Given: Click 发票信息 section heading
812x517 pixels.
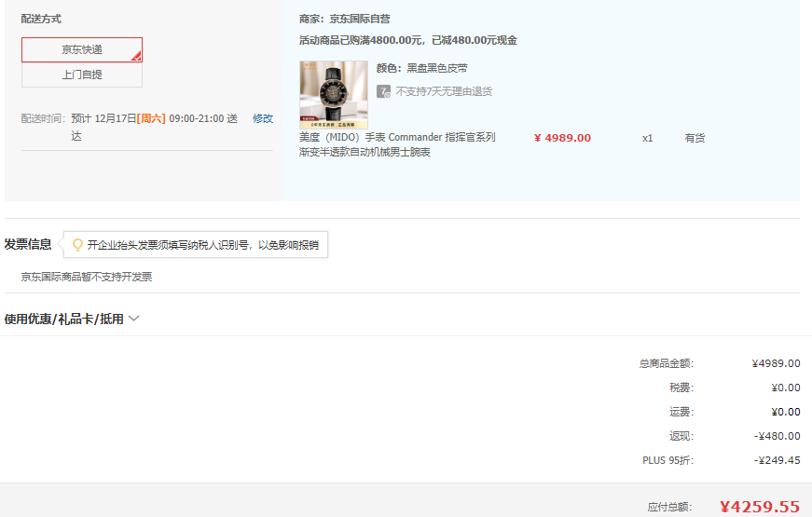Looking at the screenshot, I should [28, 244].
